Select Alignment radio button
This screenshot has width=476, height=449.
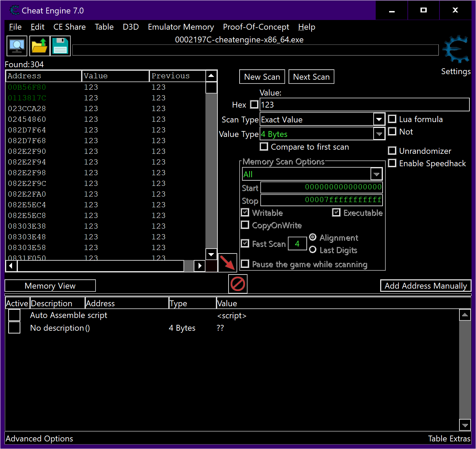click(x=313, y=237)
